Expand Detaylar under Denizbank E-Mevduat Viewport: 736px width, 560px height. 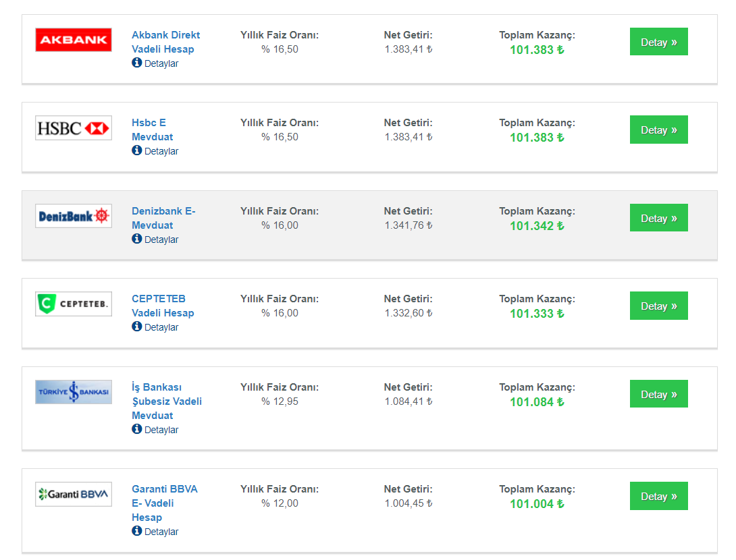tap(155, 240)
